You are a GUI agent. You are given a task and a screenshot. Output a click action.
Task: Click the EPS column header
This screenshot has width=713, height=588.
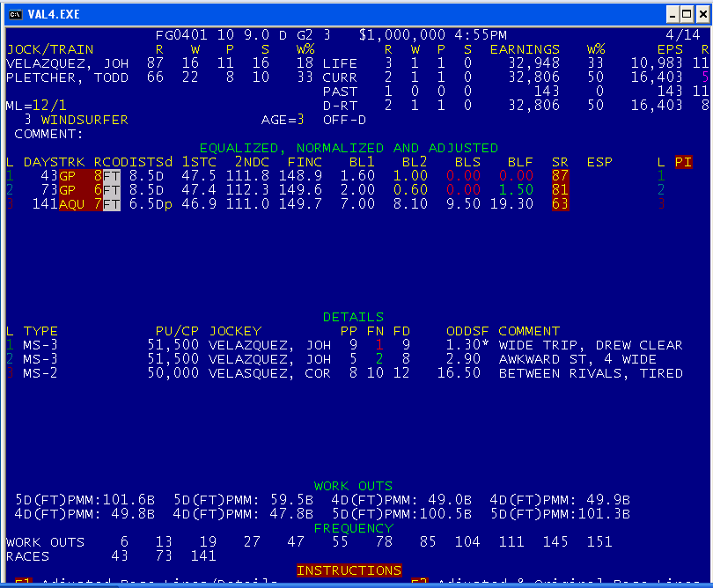pyautogui.click(x=670, y=49)
